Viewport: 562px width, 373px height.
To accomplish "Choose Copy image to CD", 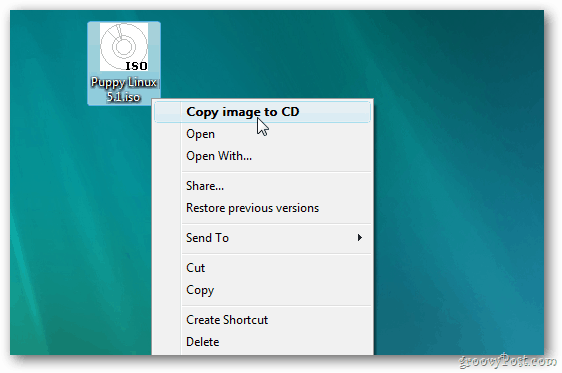I will point(263,112).
